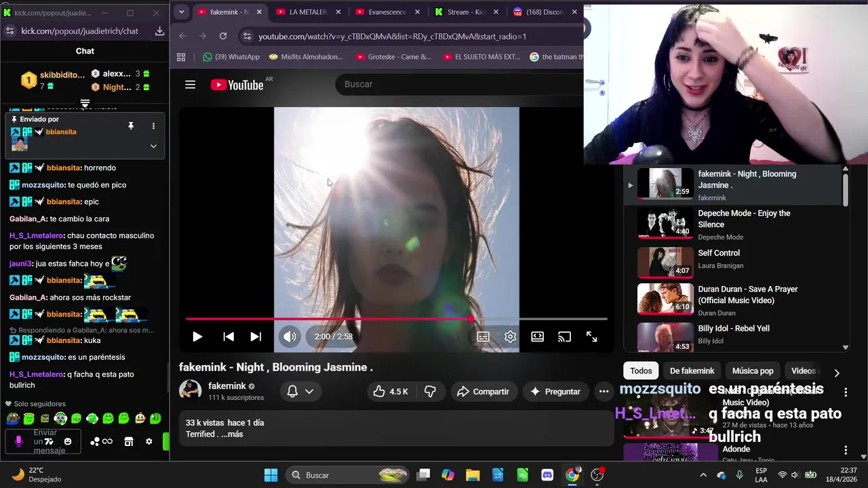Screen dimensions: 868x488
Task: Open the WhatsApp bookmark
Action: (x=231, y=57)
